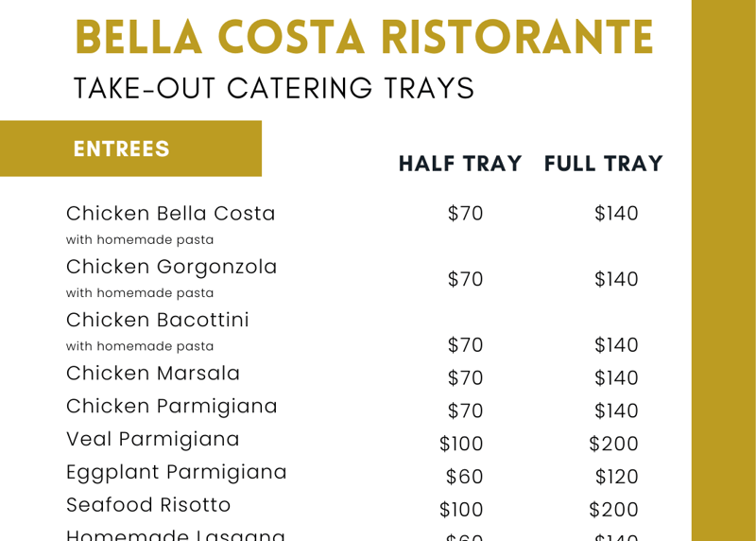Click Chicken Bella Costa's $140 full tray price
The height and width of the screenshot is (541, 756).
point(617,215)
